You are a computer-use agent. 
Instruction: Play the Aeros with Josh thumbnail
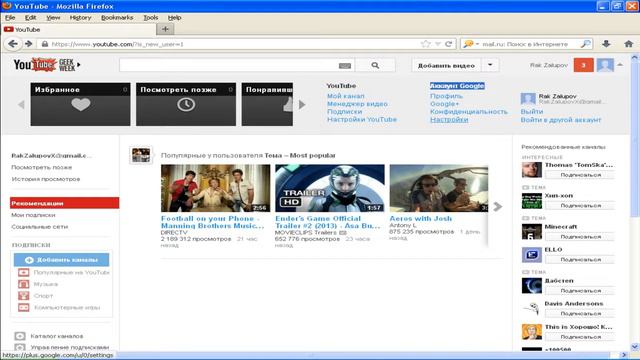tap(439, 188)
